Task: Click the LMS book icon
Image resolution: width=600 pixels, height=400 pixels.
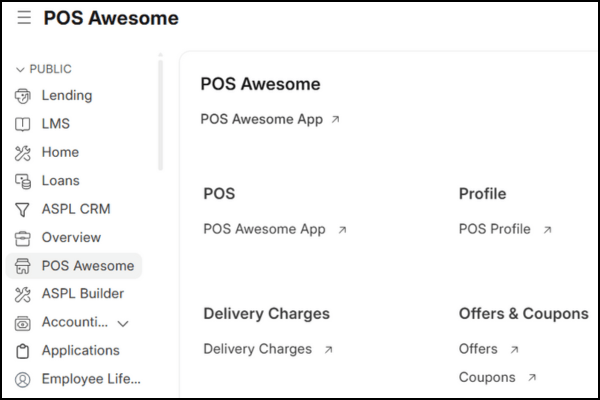Action: coord(23,124)
